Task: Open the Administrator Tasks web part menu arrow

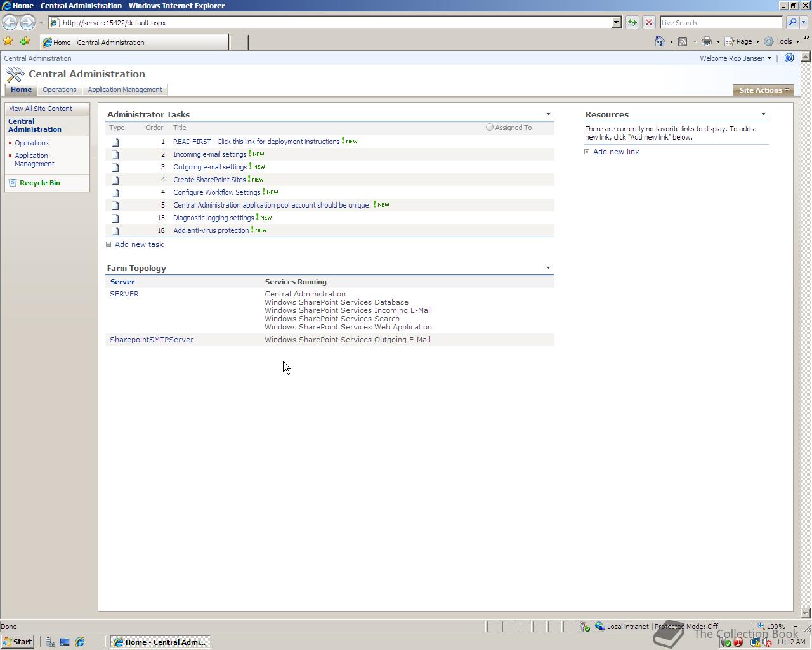Action: (x=548, y=114)
